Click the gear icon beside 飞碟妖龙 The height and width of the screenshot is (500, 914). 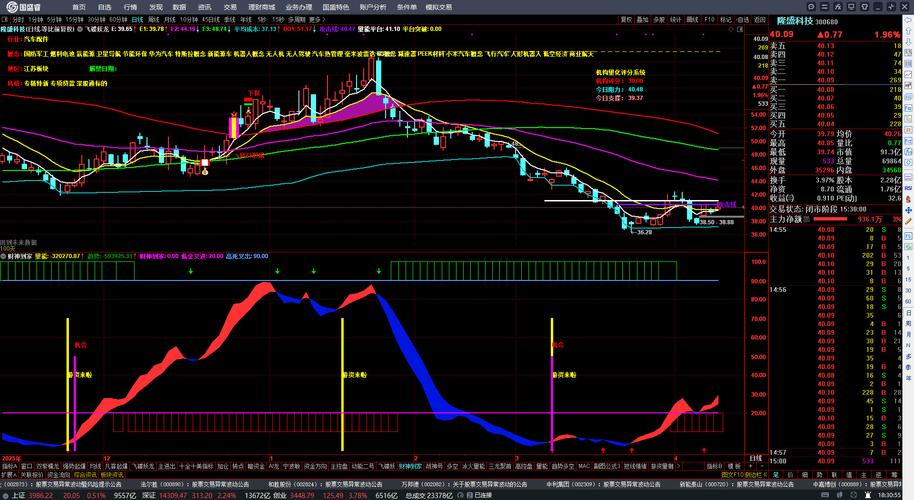[x=80, y=29]
